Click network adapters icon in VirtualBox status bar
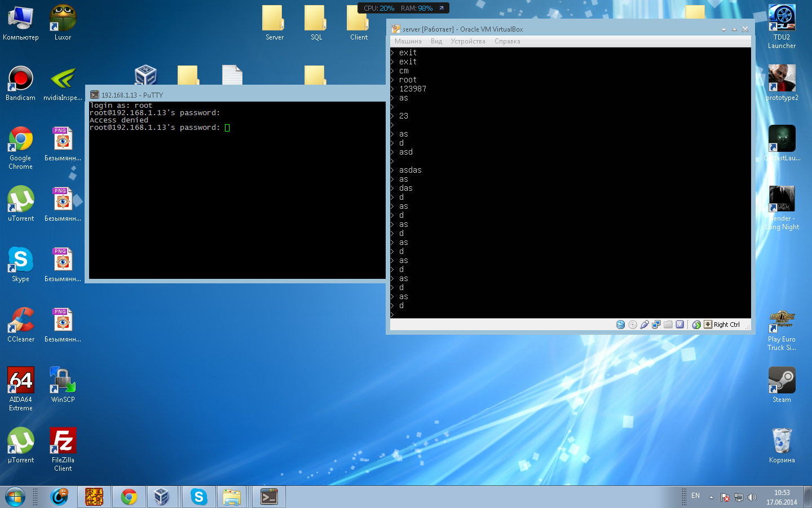This screenshot has height=508, width=812. (656, 325)
